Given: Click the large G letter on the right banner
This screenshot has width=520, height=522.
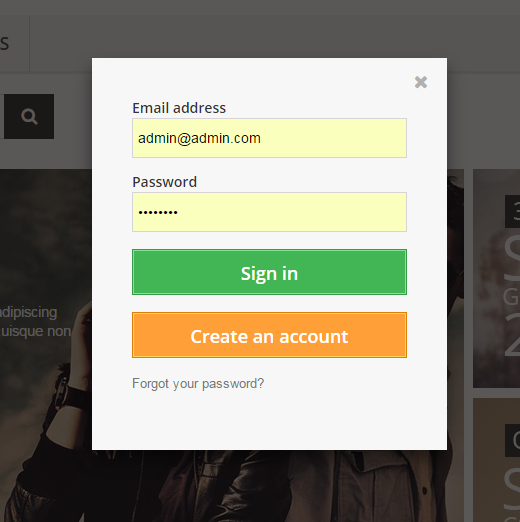Looking at the screenshot, I should tap(511, 297).
